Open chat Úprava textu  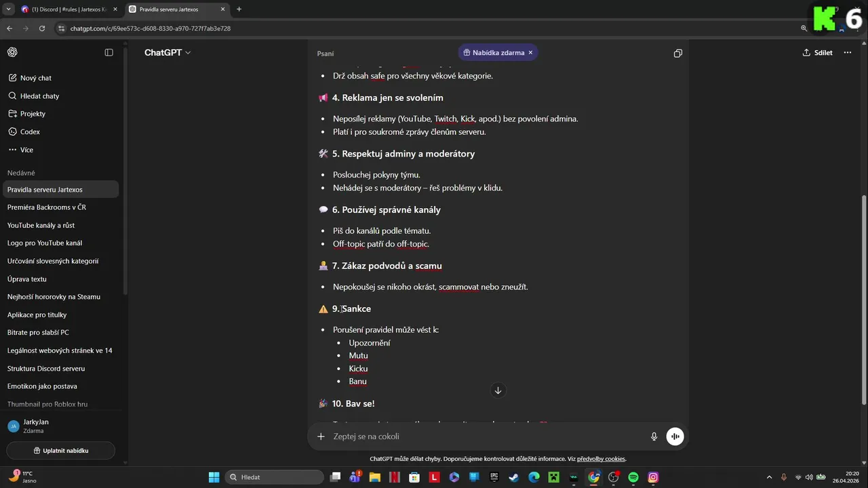point(61,279)
